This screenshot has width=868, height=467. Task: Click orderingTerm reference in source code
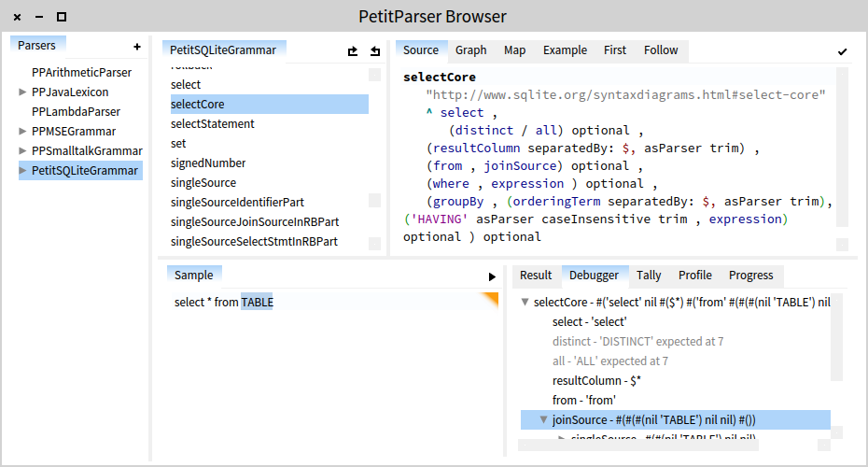[x=557, y=201]
